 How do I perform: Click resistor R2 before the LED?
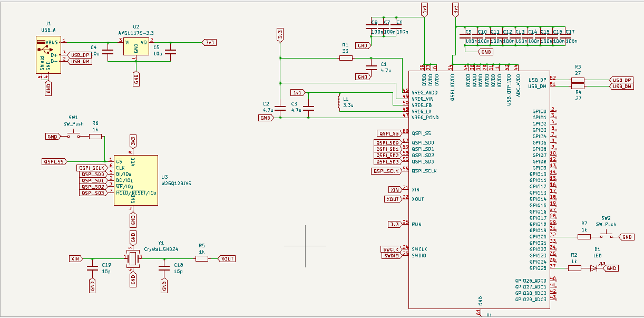tap(574, 268)
